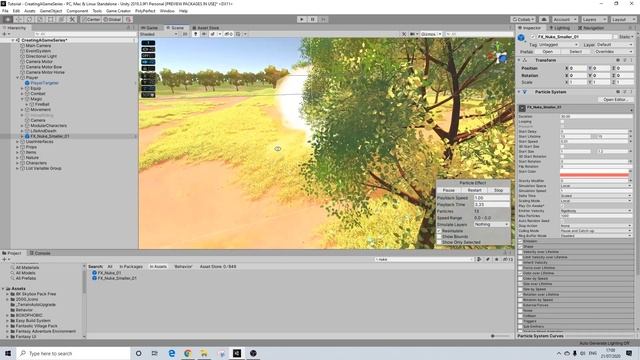Open the Gizmos dropdown
This screenshot has width=640, height=360.
tap(431, 34)
